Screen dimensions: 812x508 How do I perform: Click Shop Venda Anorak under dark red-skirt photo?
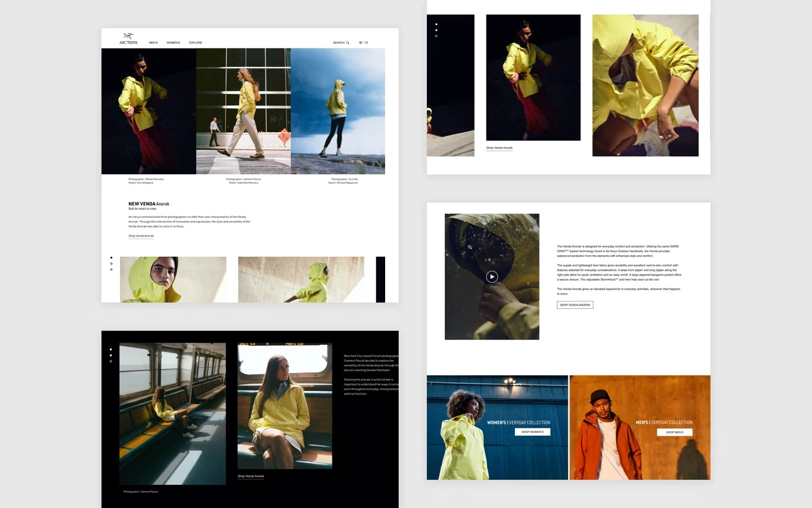[x=500, y=148]
